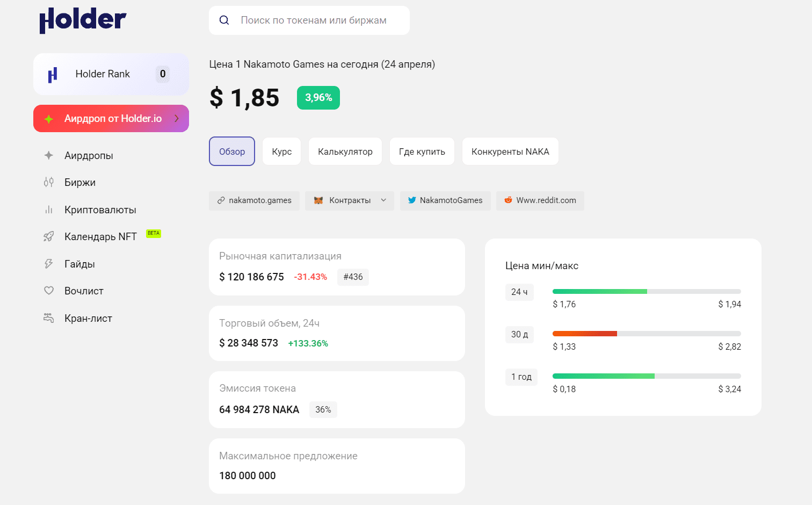Viewport: 812px width, 505px height.
Task: Click the Holder Rank 0 badge
Action: [163, 74]
